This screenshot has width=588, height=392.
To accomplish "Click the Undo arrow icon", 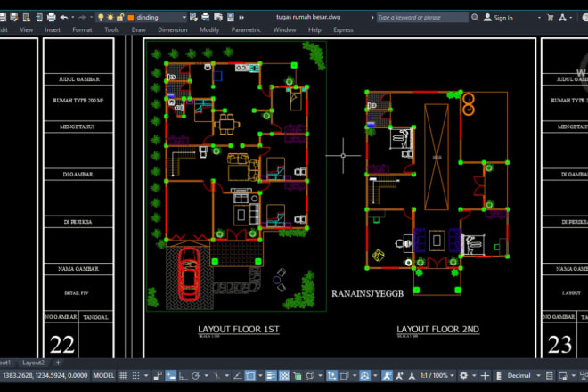I will [64, 17].
